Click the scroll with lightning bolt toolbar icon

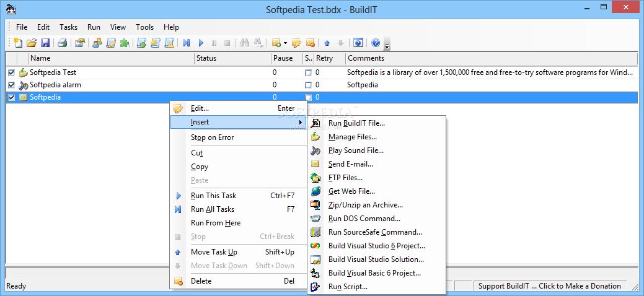click(155, 42)
